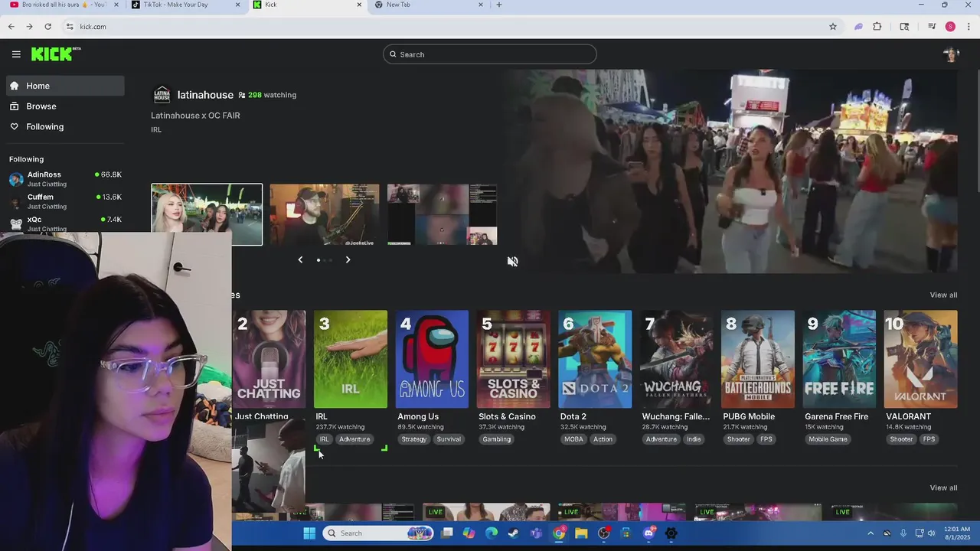Click the latinahouse channel avatar
The width and height of the screenshot is (980, 551).
162,95
